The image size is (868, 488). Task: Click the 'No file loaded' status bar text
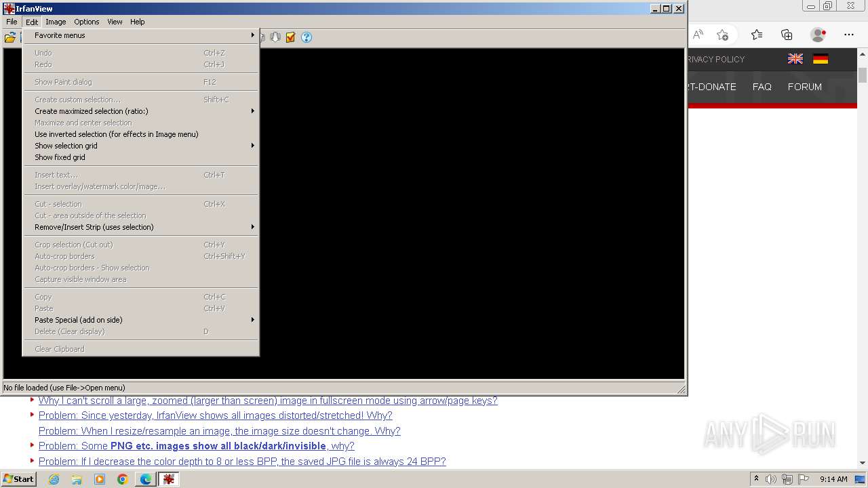[64, 388]
